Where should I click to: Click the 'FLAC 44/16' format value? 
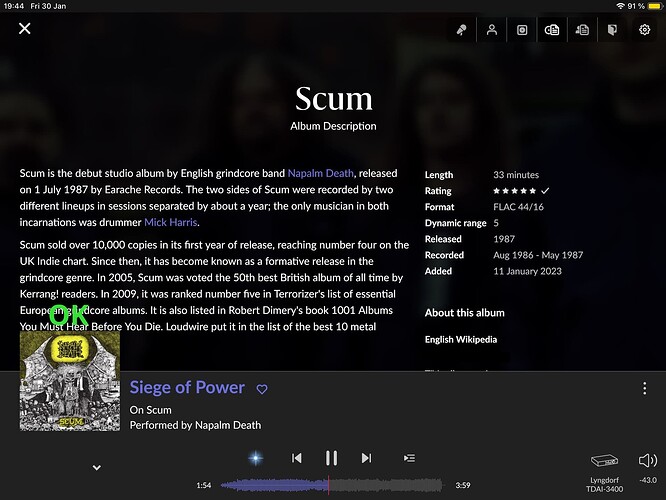pyautogui.click(x=518, y=207)
